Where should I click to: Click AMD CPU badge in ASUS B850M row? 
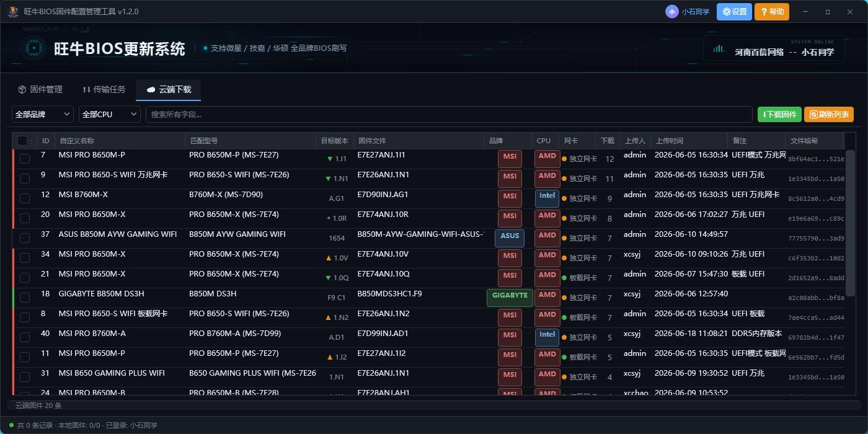pyautogui.click(x=547, y=238)
